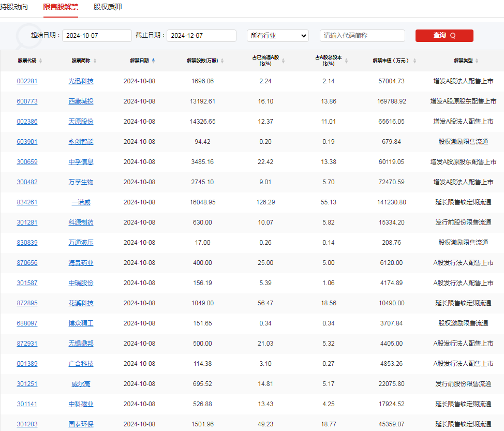Sort by 股票代码 column arrow
Screen dimensions: 504x431
pos(40,61)
